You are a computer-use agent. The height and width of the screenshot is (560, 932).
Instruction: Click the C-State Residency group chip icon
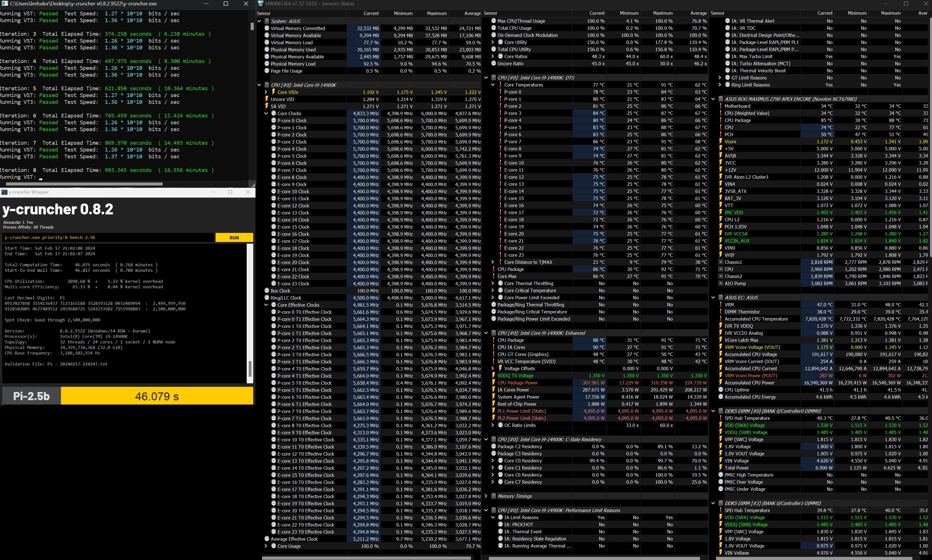click(x=493, y=439)
